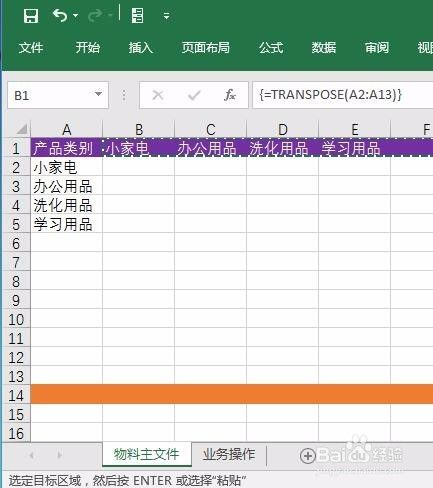Click the Enter checkmark in formula bar

194,95
